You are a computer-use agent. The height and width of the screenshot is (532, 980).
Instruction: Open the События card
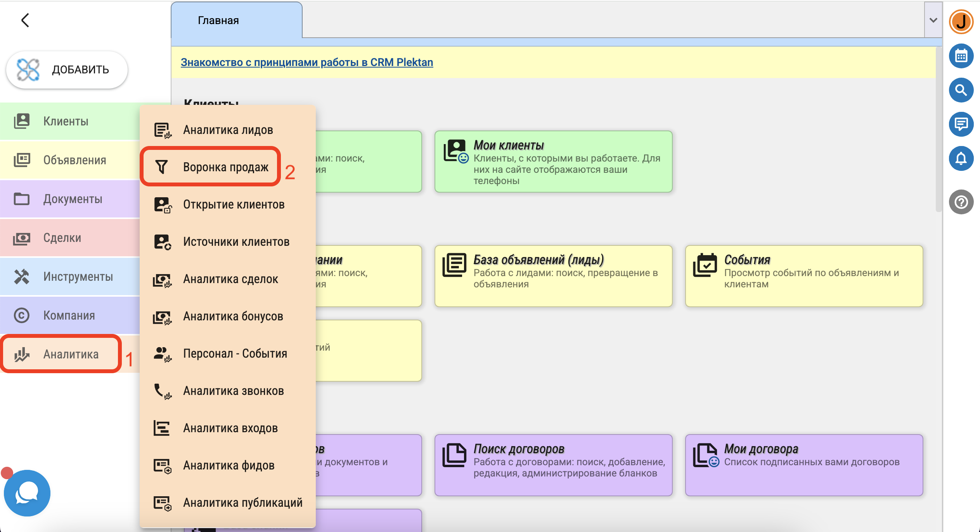click(x=803, y=276)
